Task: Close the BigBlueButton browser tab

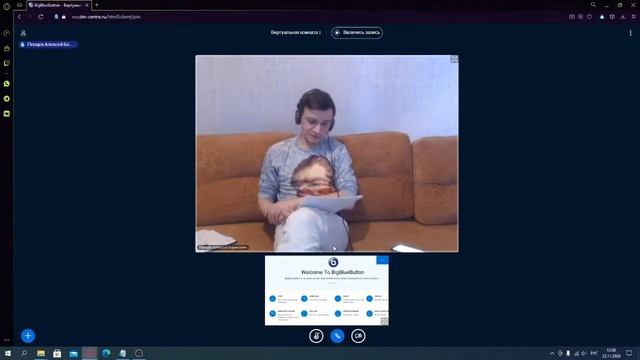Action: [x=87, y=5]
